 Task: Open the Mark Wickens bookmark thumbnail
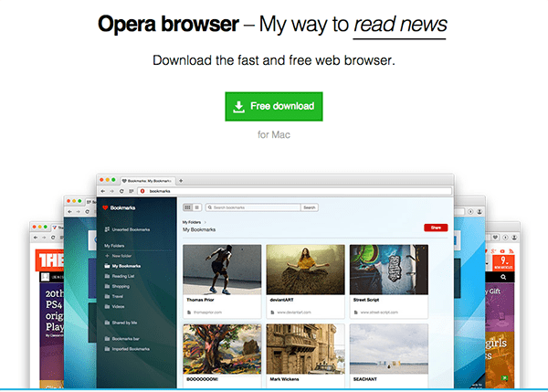[305, 349]
